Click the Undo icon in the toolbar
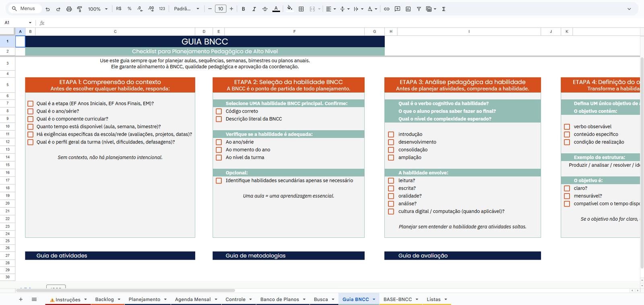This screenshot has width=644, height=305. [x=47, y=9]
